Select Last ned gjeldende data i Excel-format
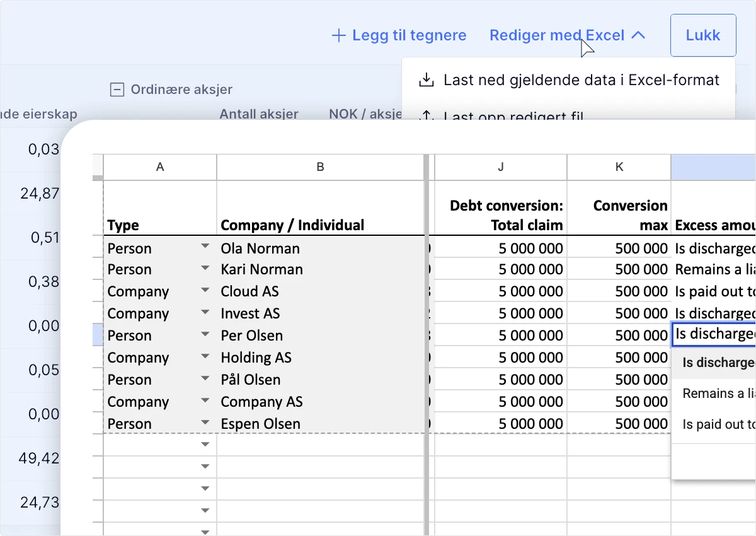 [568, 80]
